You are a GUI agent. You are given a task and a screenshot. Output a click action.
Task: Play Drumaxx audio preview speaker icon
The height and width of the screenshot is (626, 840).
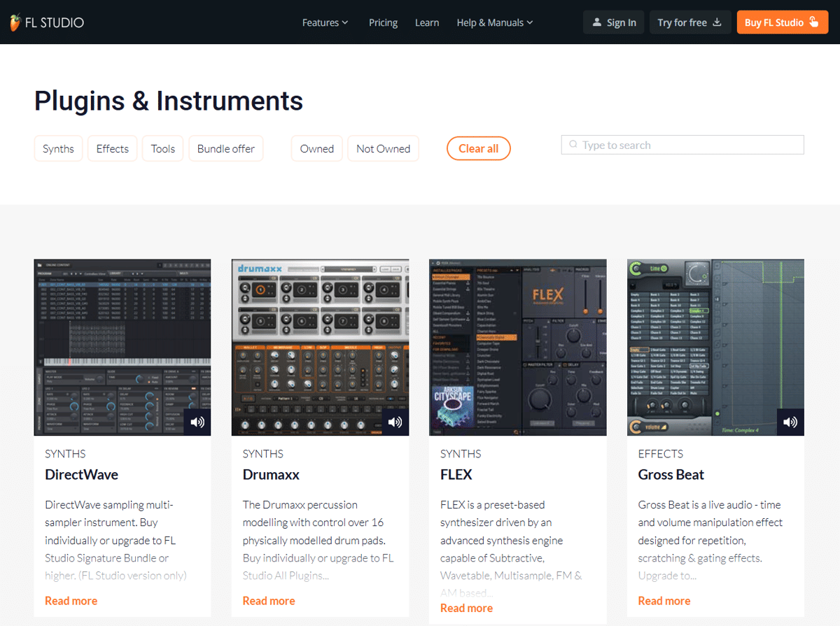(395, 422)
